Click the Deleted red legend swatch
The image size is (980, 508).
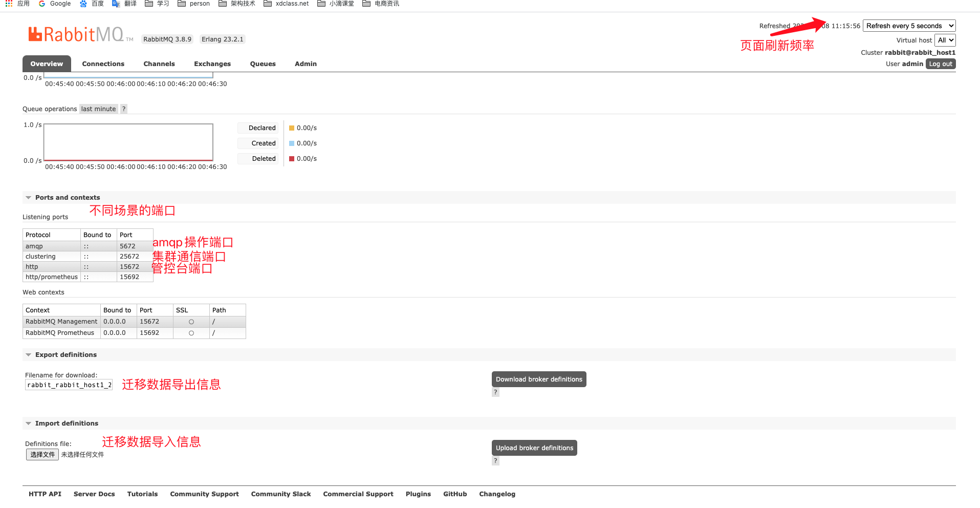[x=292, y=159]
